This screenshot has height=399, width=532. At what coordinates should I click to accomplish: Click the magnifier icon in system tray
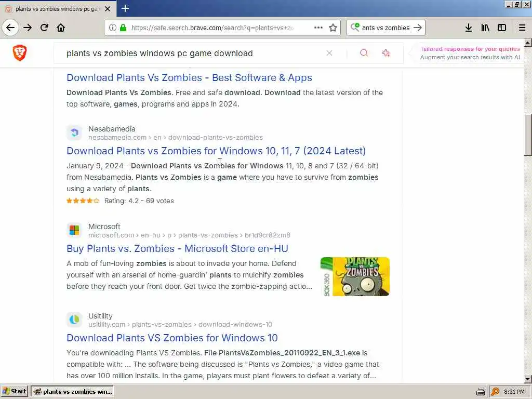tap(495, 392)
